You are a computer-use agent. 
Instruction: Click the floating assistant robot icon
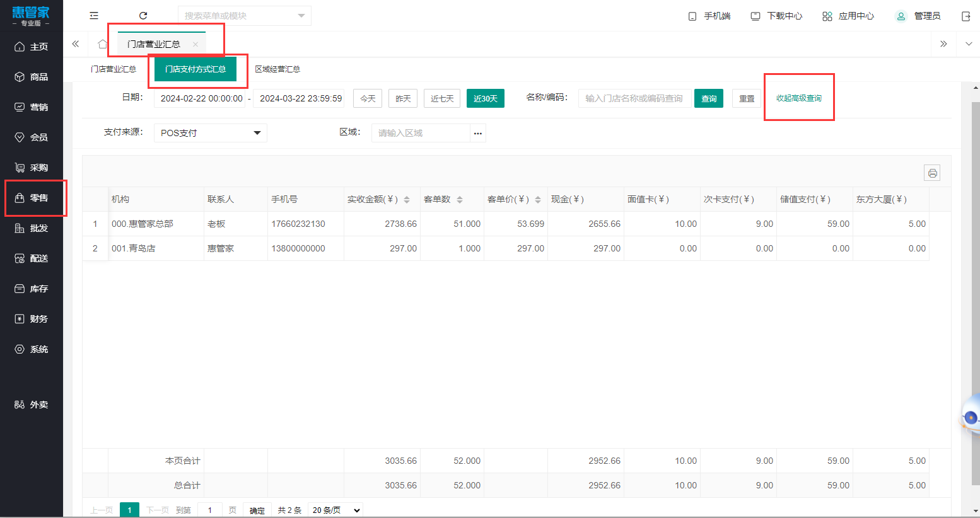pyautogui.click(x=971, y=417)
